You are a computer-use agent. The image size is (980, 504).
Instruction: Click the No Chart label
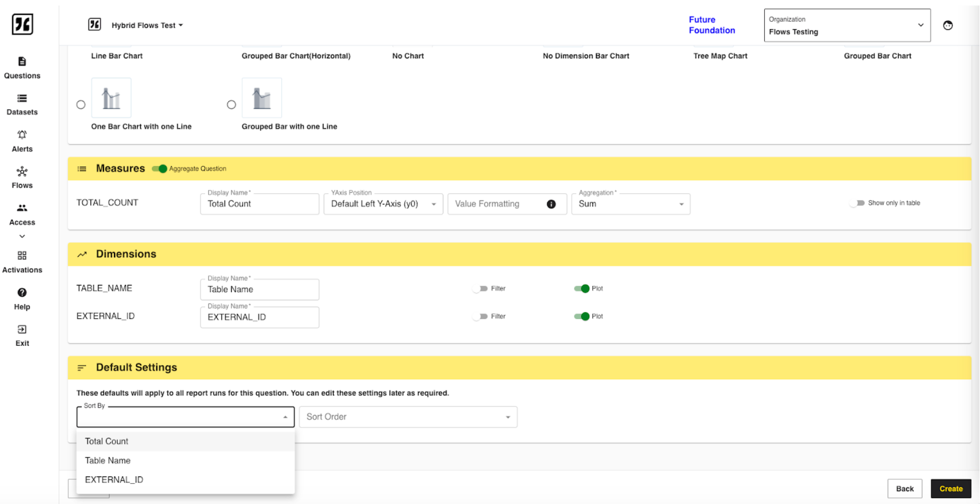pos(408,56)
